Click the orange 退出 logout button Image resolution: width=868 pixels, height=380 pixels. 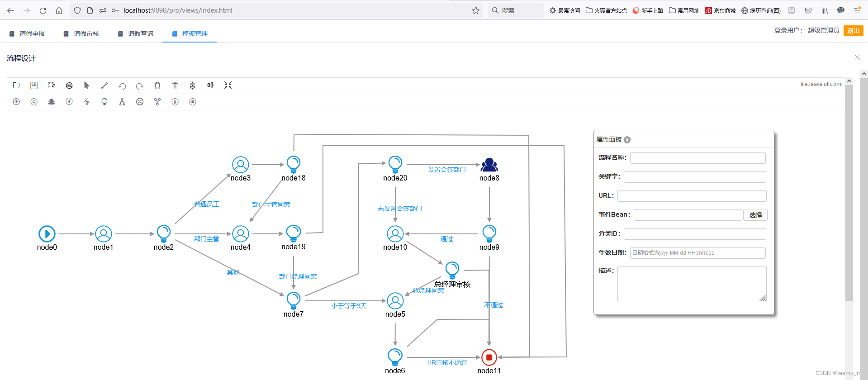click(x=853, y=31)
